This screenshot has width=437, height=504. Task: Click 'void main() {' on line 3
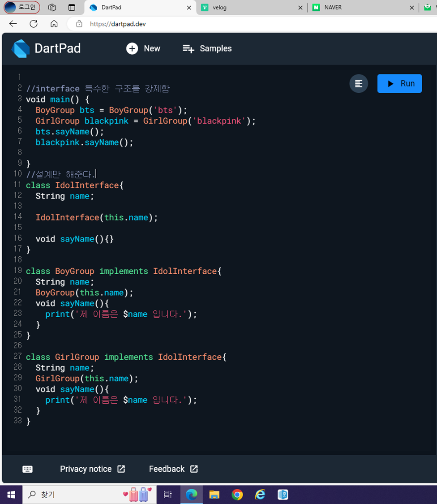coord(57,99)
